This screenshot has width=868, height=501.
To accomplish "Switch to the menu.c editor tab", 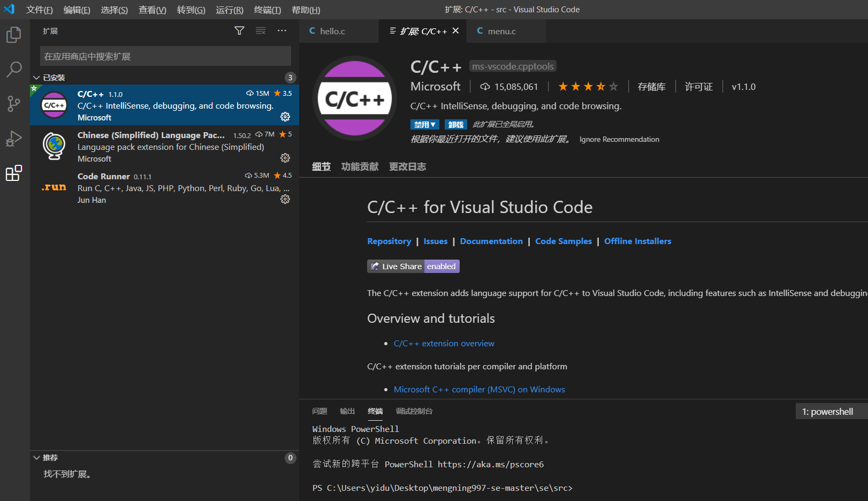I will click(501, 32).
